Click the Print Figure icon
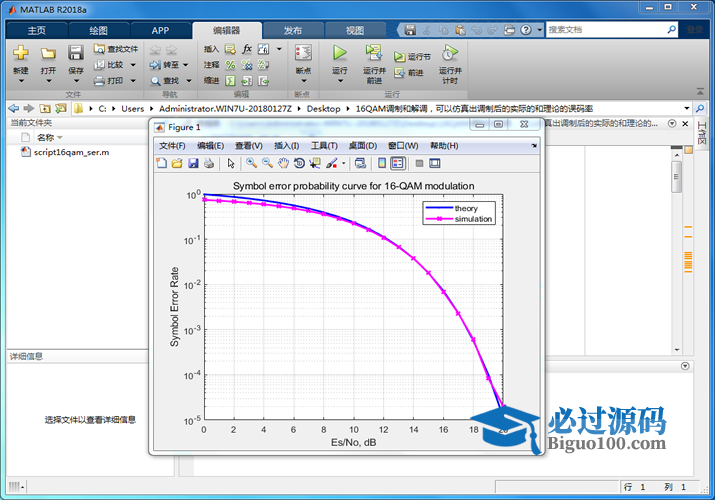 coord(208,163)
